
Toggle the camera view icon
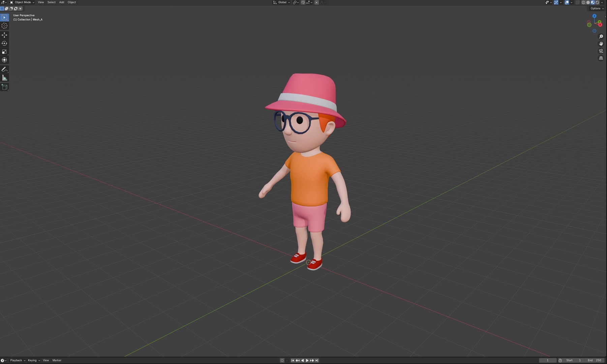[601, 51]
